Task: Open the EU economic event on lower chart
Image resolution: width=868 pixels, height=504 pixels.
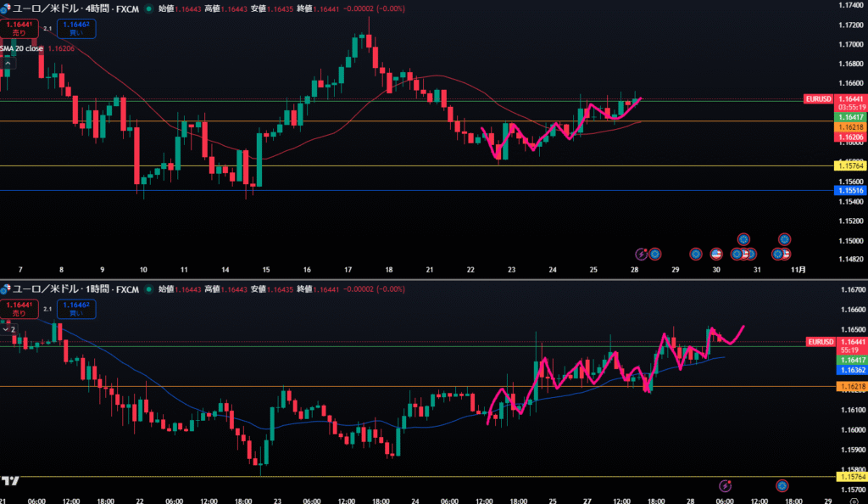Action: point(782,485)
